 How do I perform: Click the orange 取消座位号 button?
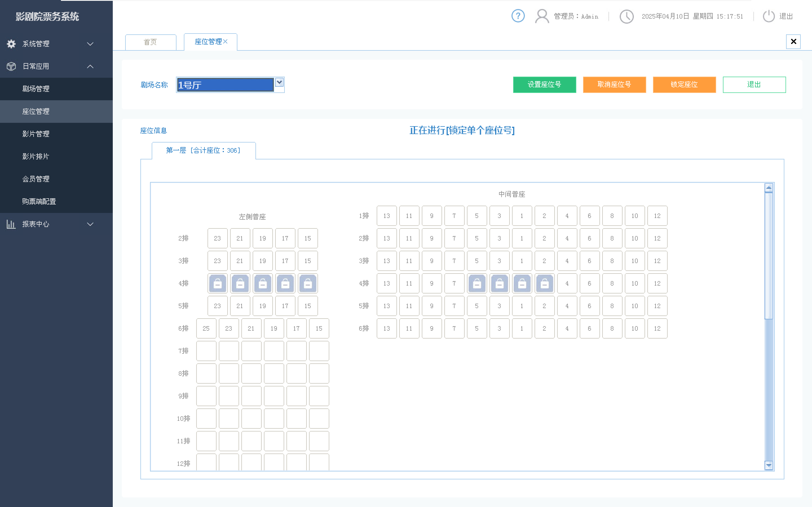(614, 84)
